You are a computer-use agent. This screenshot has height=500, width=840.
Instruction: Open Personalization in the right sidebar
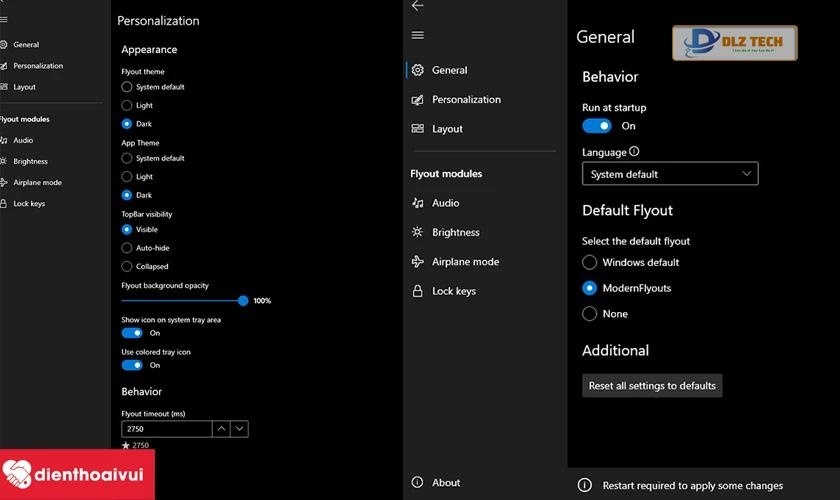pyautogui.click(x=466, y=100)
